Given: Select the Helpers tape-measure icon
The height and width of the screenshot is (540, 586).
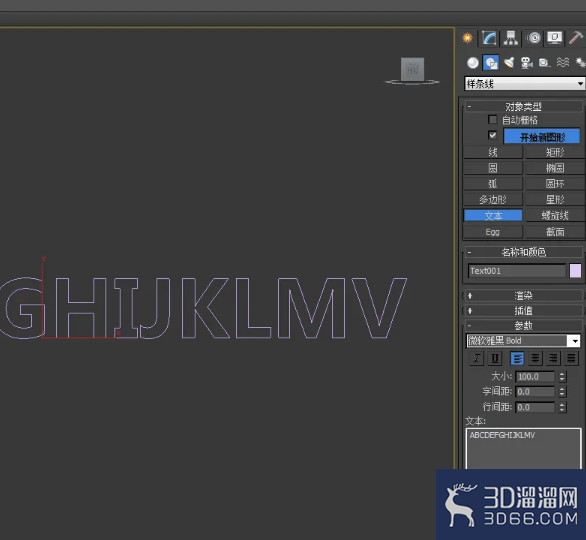Looking at the screenshot, I should (545, 62).
